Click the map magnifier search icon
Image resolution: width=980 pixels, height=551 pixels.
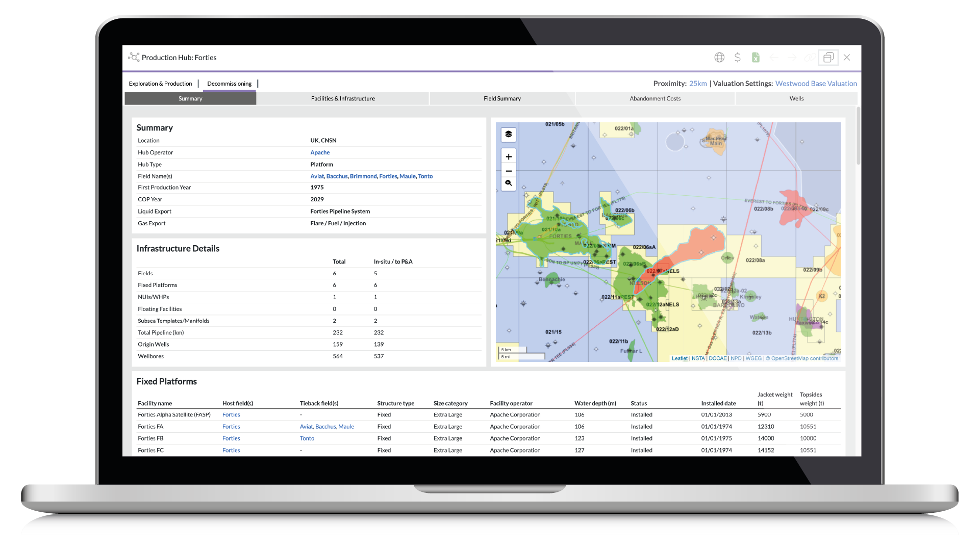[509, 183]
